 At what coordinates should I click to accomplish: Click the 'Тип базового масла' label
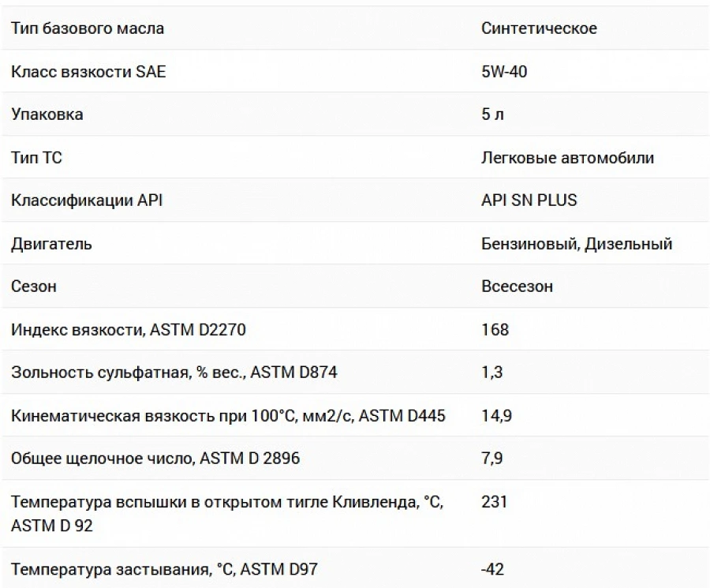[x=88, y=28]
